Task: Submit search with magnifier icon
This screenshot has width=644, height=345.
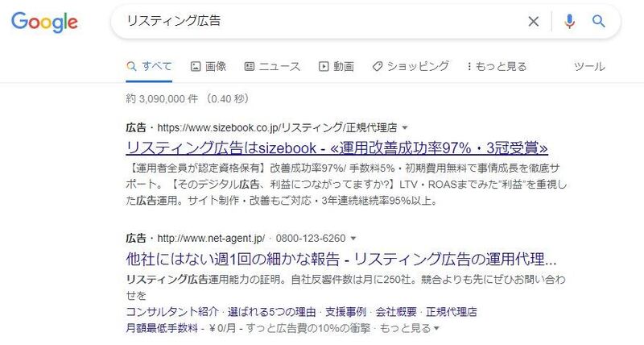Action: [598, 21]
